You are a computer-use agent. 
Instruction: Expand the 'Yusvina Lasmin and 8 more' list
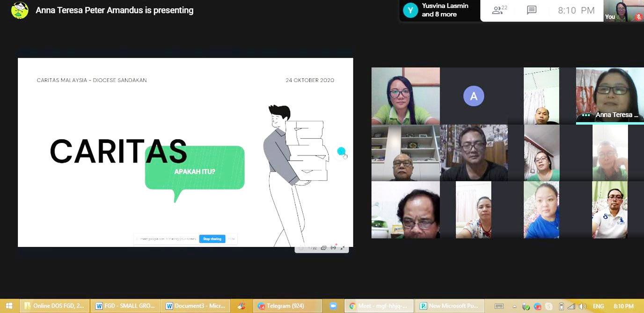pyautogui.click(x=439, y=10)
